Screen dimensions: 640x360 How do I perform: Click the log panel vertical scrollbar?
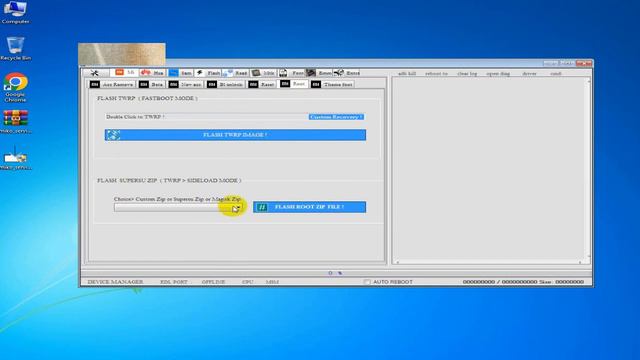pyautogui.click(x=589, y=169)
